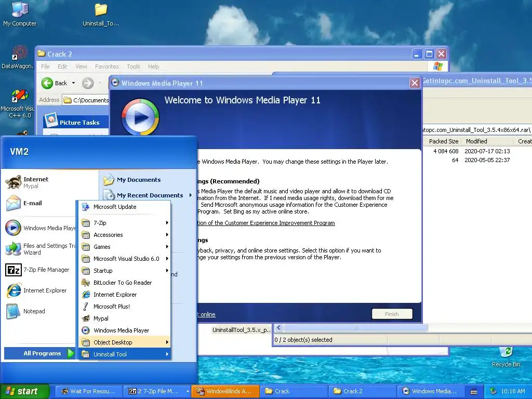The height and width of the screenshot is (399, 532).
Task: Launch Notepad from Start menu
Action: click(x=26, y=311)
